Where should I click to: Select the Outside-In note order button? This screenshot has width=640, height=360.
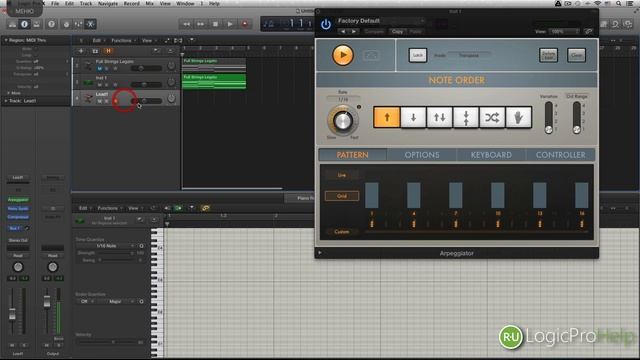pos(466,118)
